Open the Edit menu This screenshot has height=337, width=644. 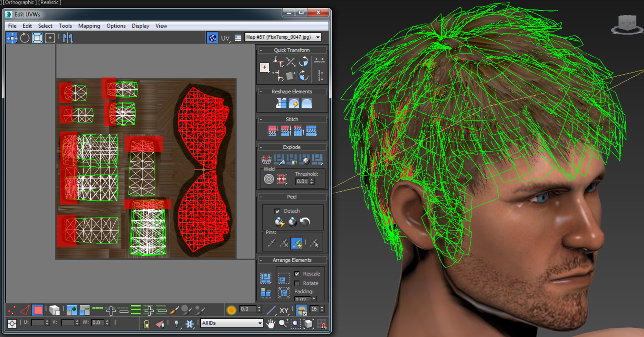pos(27,26)
